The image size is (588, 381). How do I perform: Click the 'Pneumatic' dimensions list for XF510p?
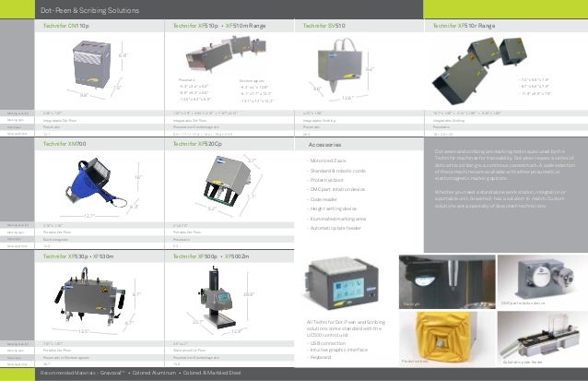coord(195,89)
